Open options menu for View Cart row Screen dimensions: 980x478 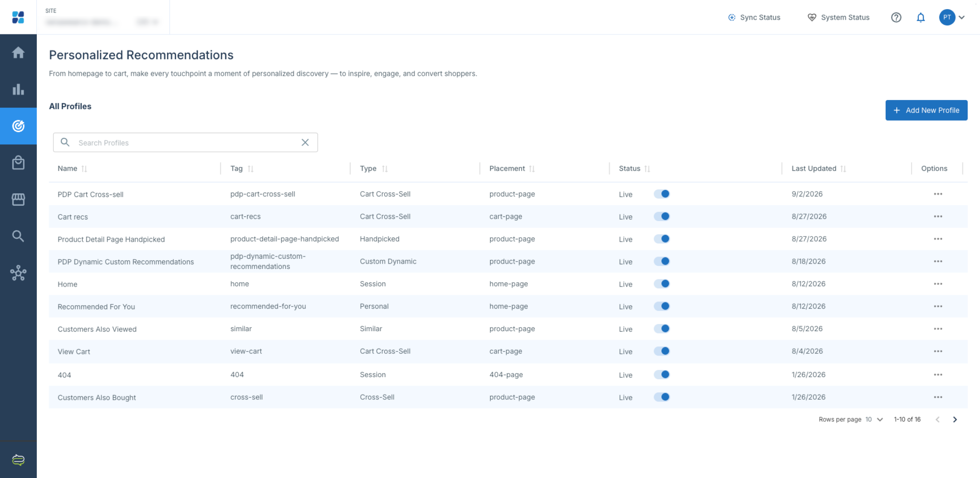click(938, 351)
